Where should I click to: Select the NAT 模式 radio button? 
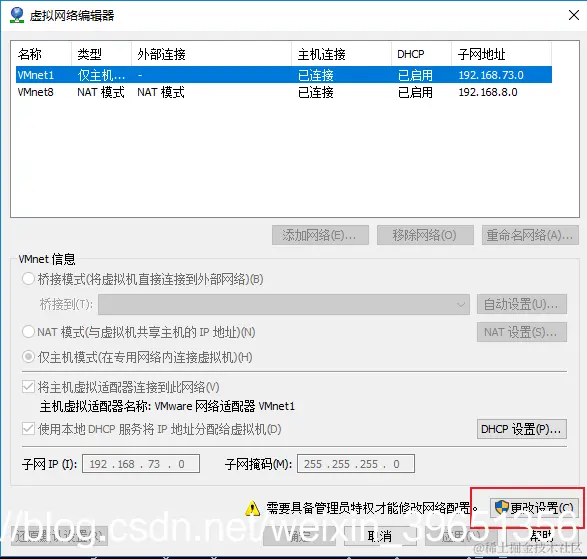[x=28, y=332]
